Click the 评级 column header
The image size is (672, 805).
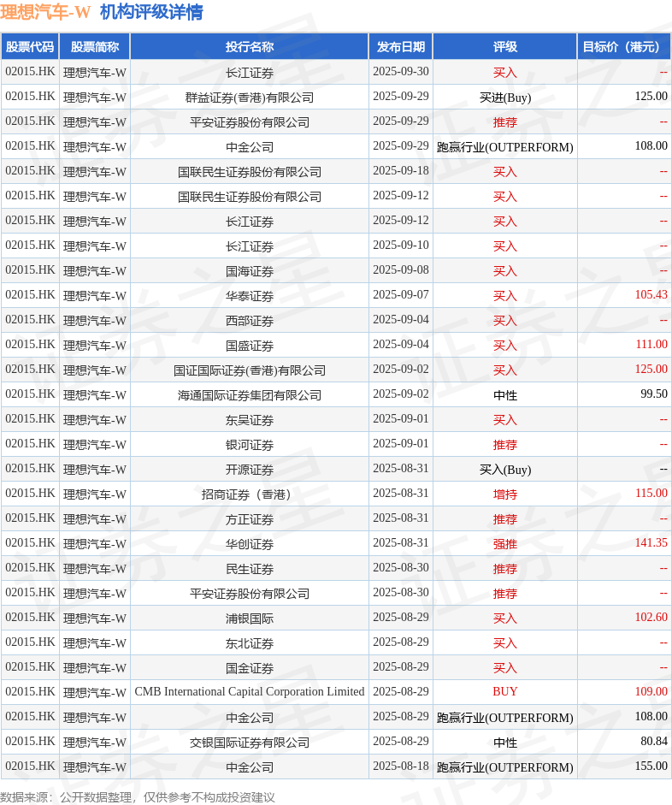505,47
